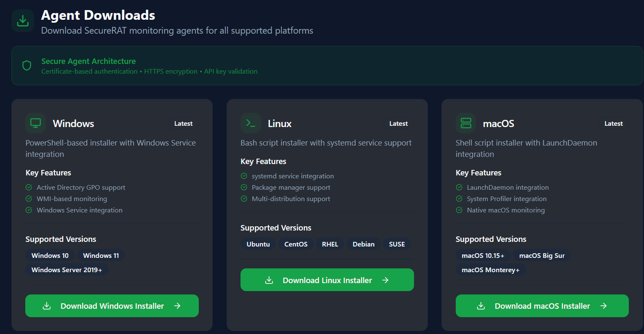Click arrow icon on macOS Installer button

(604, 306)
